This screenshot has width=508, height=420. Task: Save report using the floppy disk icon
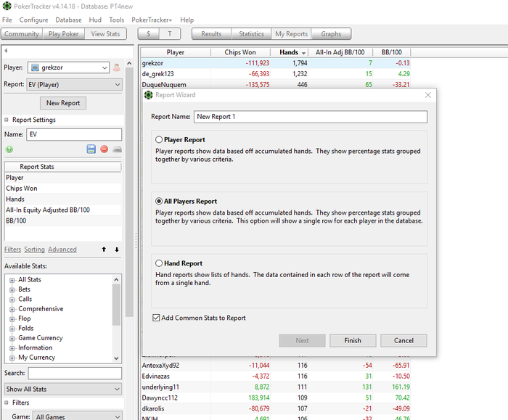pyautogui.click(x=91, y=149)
